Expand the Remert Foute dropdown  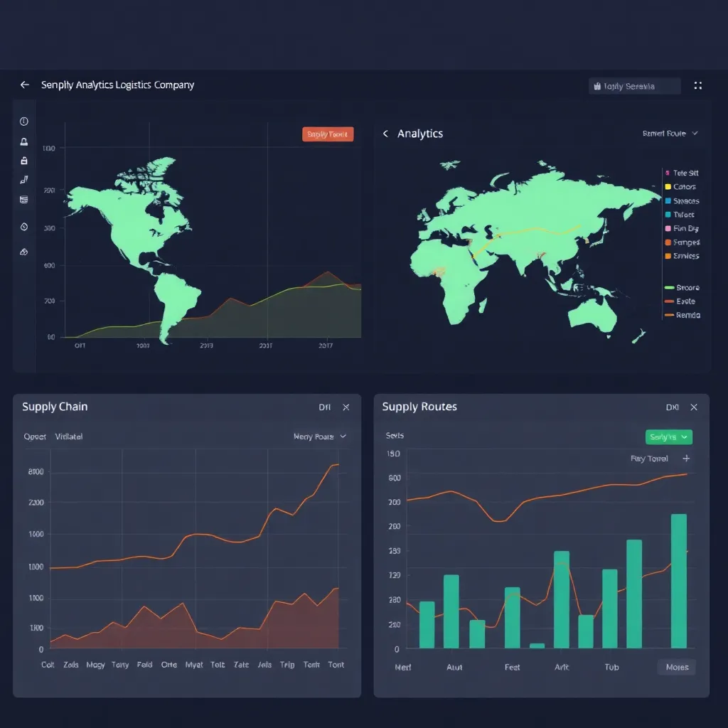click(x=670, y=134)
